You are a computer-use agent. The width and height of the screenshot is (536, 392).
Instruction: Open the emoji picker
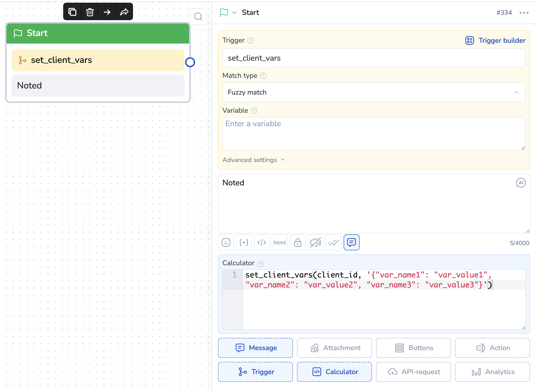pos(226,242)
